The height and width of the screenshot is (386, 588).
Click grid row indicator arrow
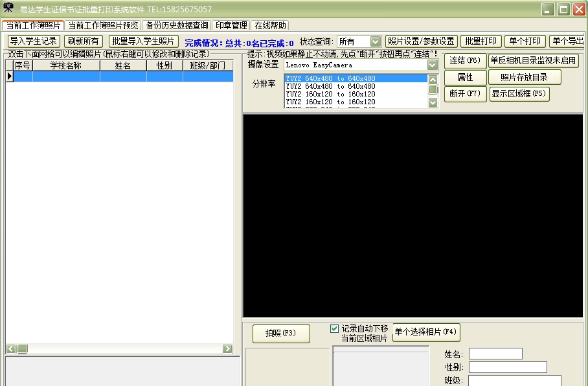click(x=9, y=76)
